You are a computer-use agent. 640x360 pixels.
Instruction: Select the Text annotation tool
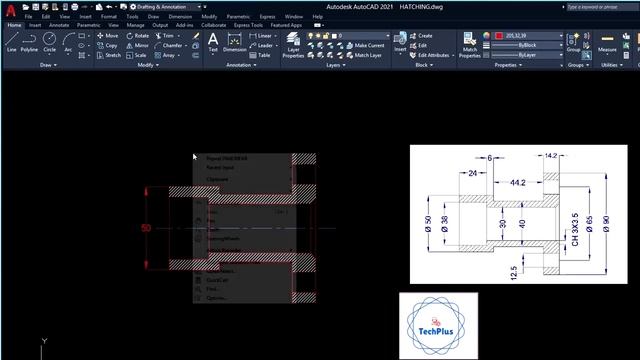coord(213,42)
